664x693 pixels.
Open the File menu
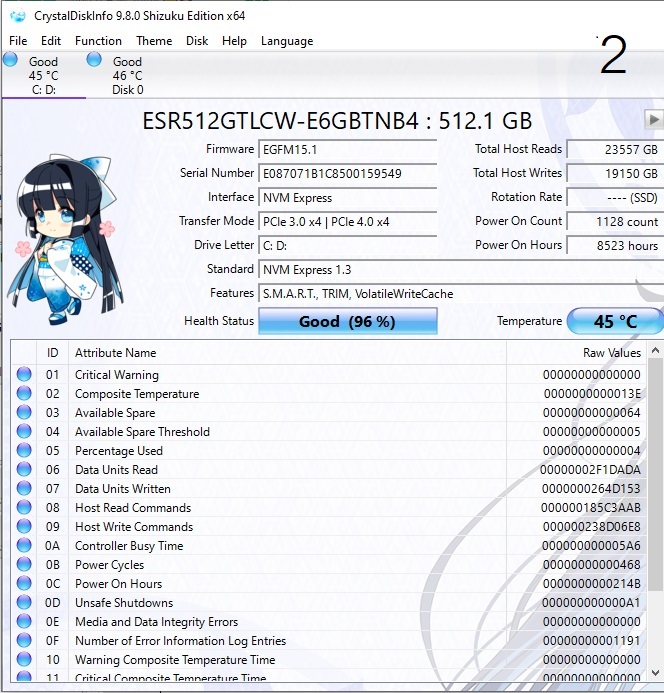(x=18, y=41)
